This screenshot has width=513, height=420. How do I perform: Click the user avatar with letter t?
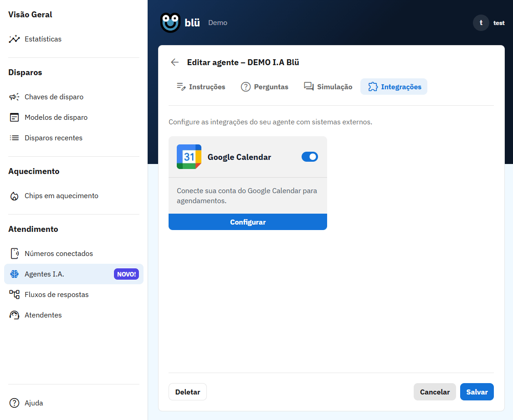481,23
